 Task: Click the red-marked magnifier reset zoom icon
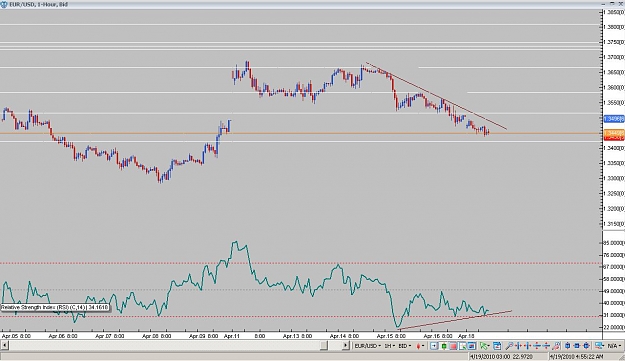tap(556, 346)
